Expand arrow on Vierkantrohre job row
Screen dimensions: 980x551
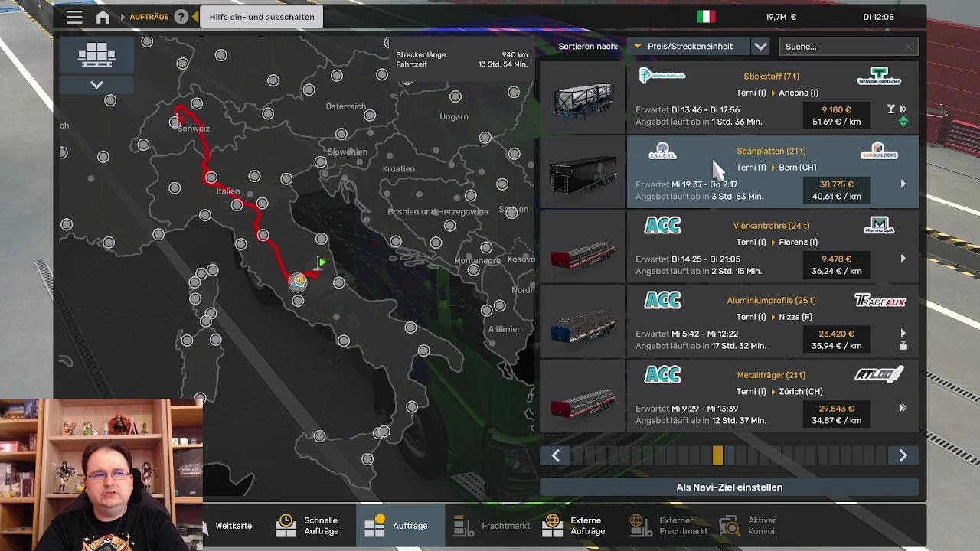click(903, 259)
